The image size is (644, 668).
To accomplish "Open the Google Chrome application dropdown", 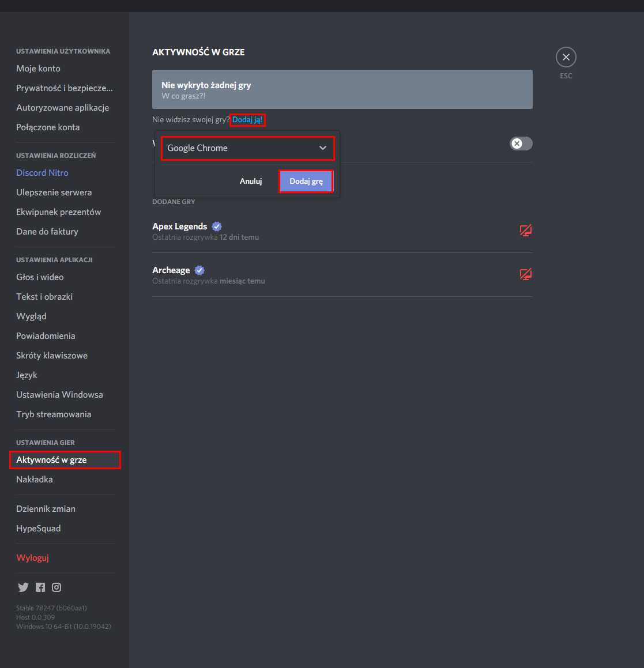I will (248, 148).
